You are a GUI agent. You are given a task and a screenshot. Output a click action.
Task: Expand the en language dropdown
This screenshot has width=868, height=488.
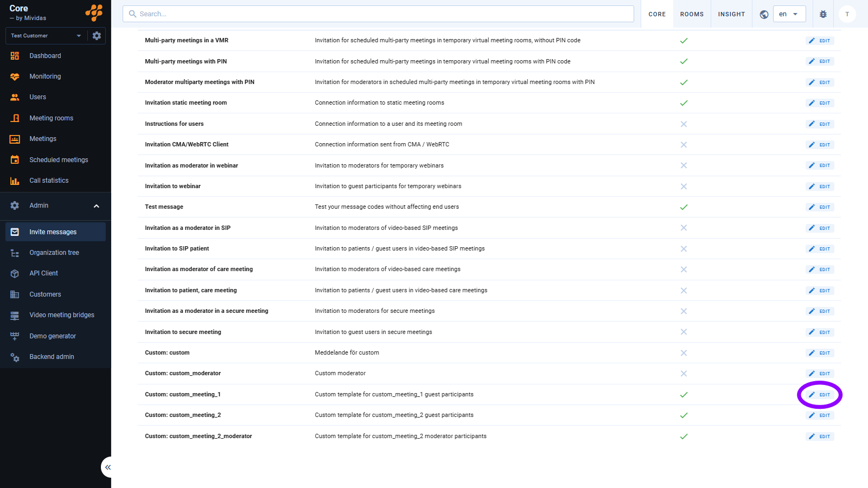pyautogui.click(x=789, y=14)
